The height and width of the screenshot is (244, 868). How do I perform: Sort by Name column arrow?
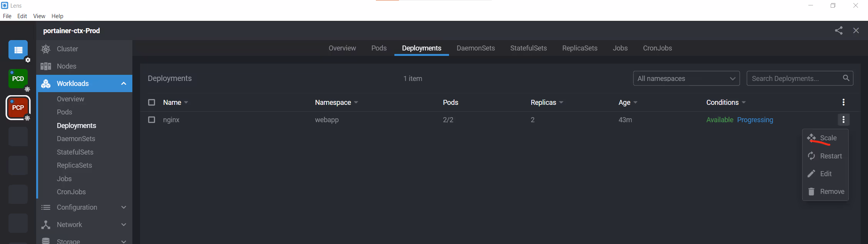coord(186,103)
